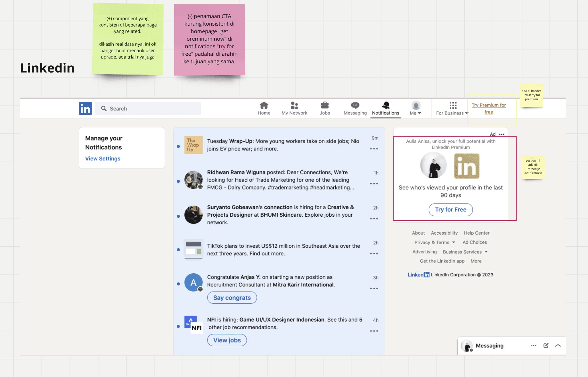The height and width of the screenshot is (377, 588).
Task: Go to My Network
Action: 294,108
